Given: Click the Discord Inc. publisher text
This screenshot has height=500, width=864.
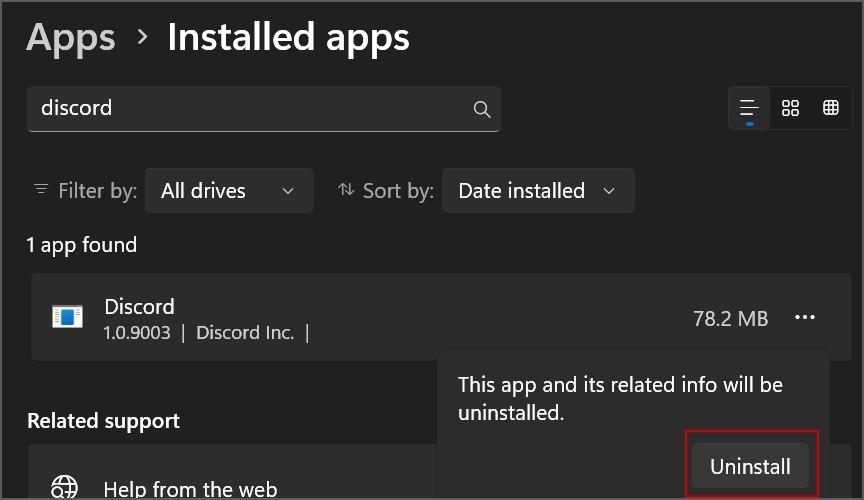Looking at the screenshot, I should pyautogui.click(x=245, y=333).
